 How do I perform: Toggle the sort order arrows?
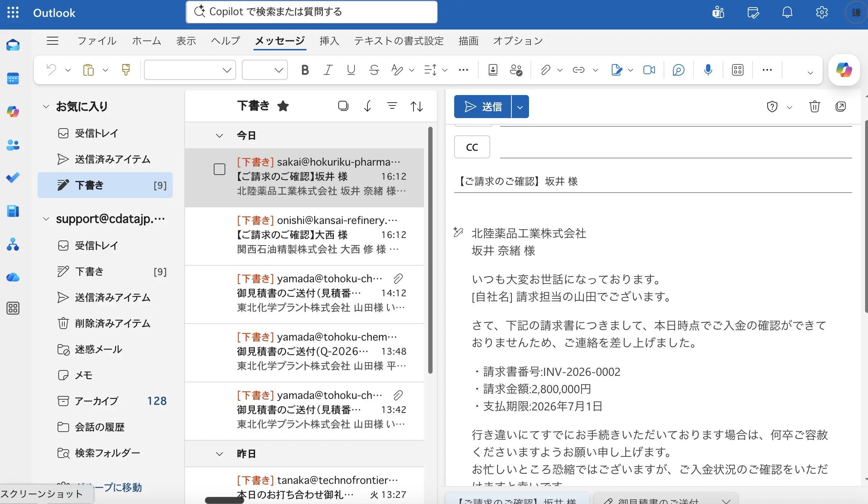417,106
